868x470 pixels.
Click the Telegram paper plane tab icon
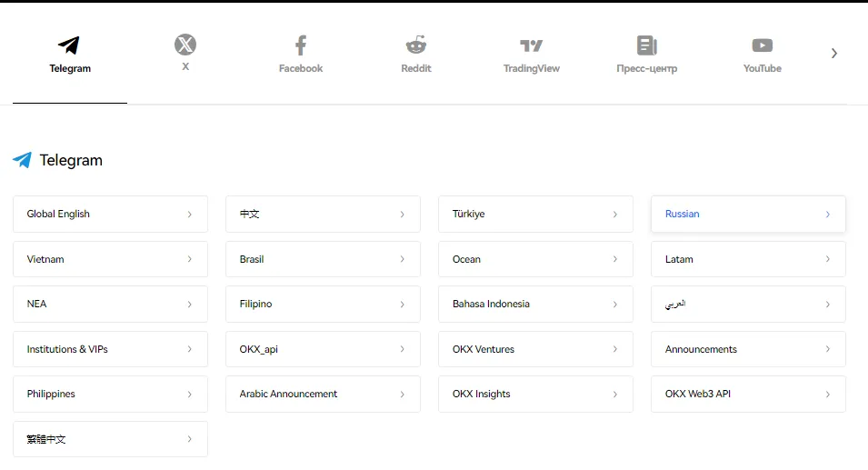(x=69, y=45)
